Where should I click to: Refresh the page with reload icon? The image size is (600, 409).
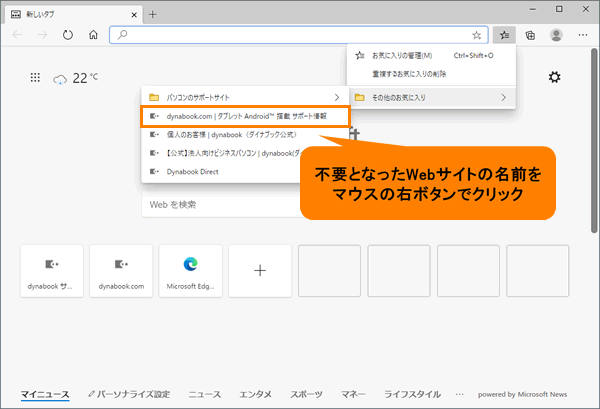point(68,35)
